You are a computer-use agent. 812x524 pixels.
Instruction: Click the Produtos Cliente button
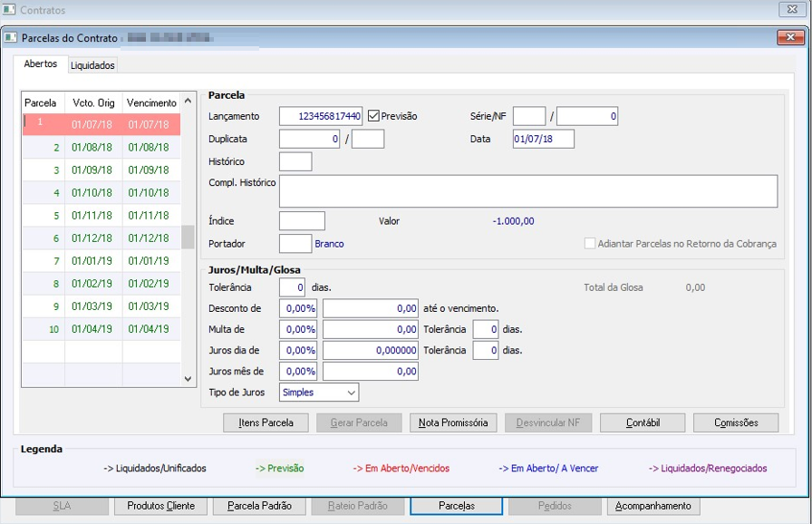click(160, 506)
